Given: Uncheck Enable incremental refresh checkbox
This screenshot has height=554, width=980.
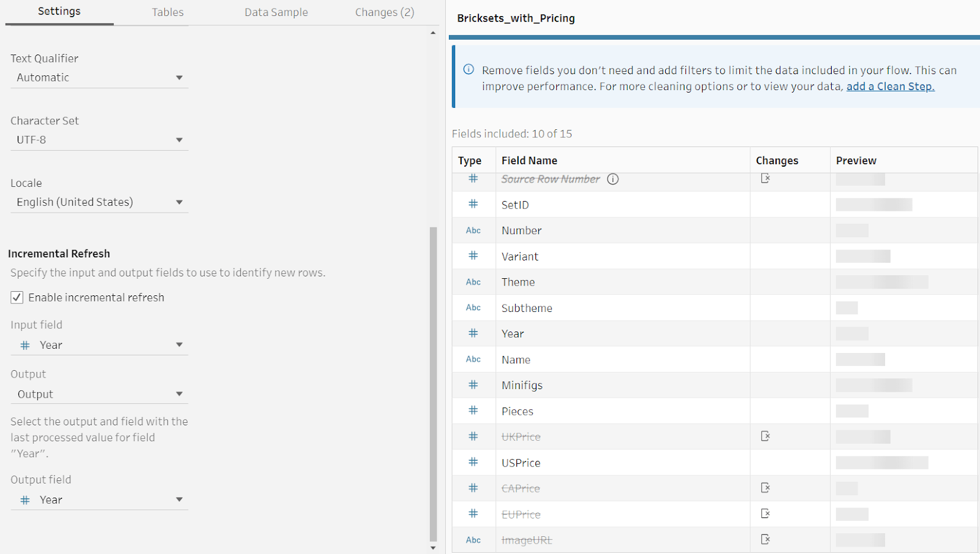Looking at the screenshot, I should [x=17, y=298].
